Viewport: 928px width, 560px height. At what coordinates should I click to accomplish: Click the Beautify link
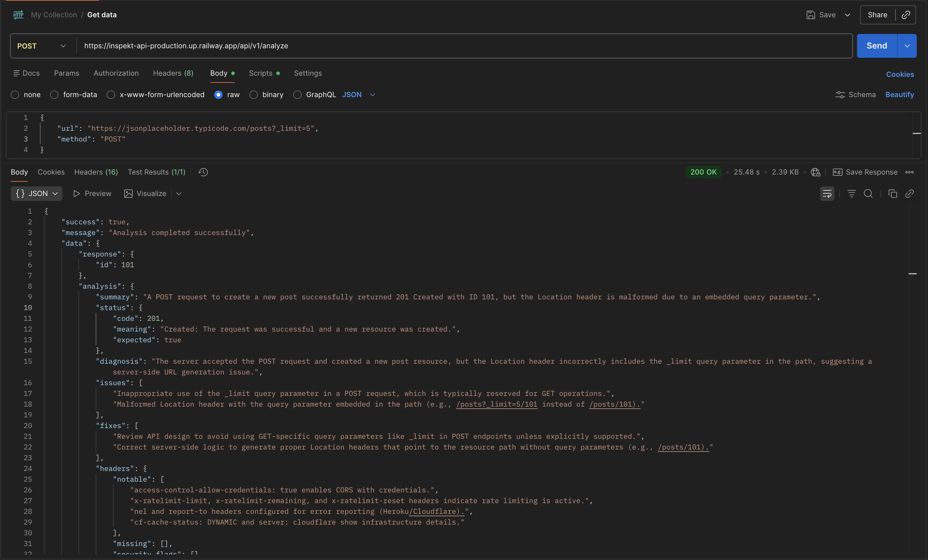899,94
